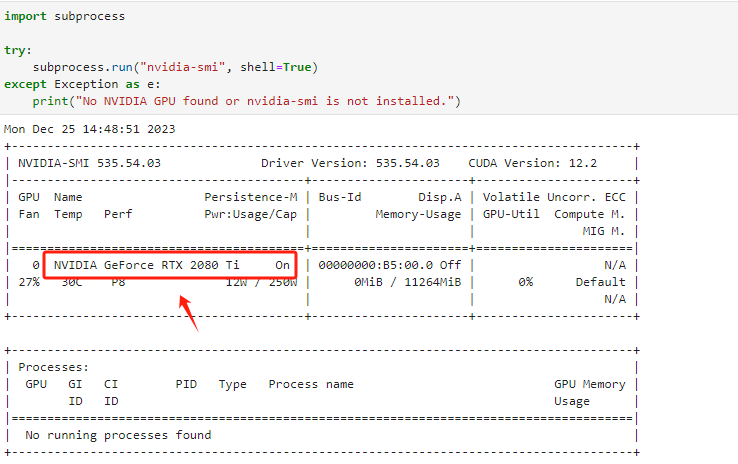The height and width of the screenshot is (464, 738).
Task: Click the 'Type' column header in Processes
Action: coord(233,384)
